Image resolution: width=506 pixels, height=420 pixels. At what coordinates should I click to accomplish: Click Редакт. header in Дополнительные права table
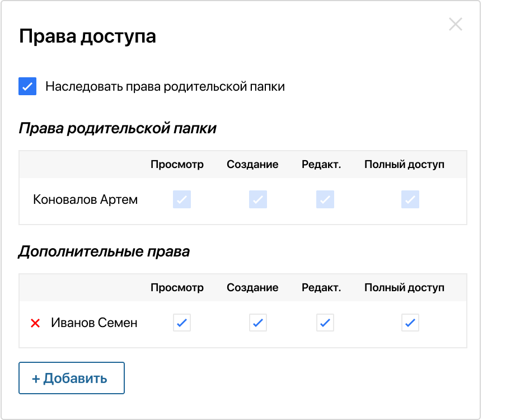(321, 288)
